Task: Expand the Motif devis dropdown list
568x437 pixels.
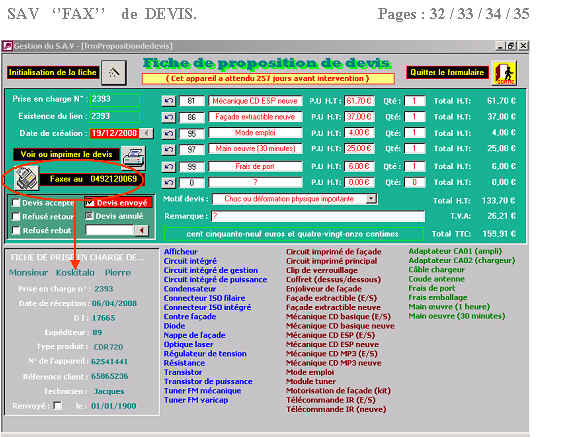Action: pos(371,199)
